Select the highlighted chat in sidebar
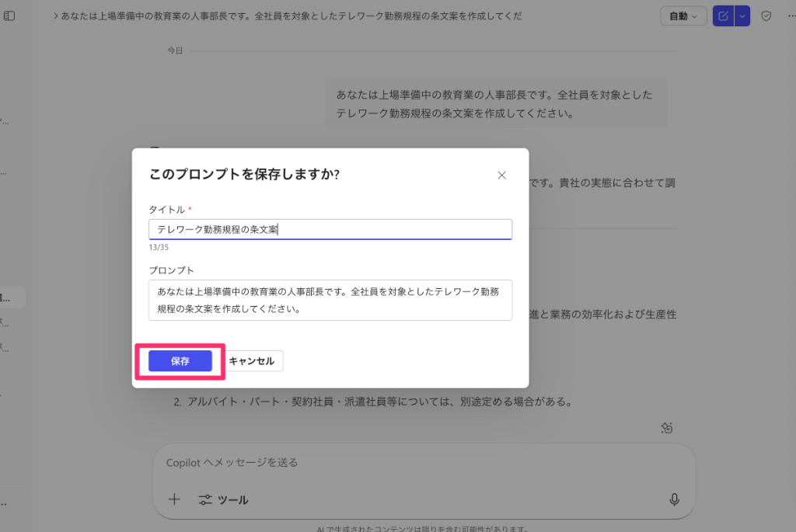The height and width of the screenshot is (532, 796). click(12, 297)
